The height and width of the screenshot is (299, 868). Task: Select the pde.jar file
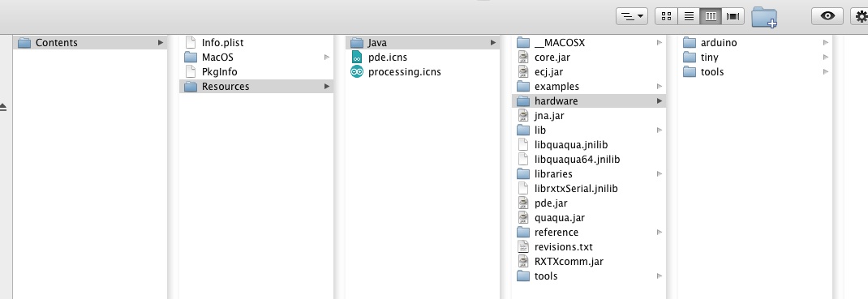tap(589, 203)
